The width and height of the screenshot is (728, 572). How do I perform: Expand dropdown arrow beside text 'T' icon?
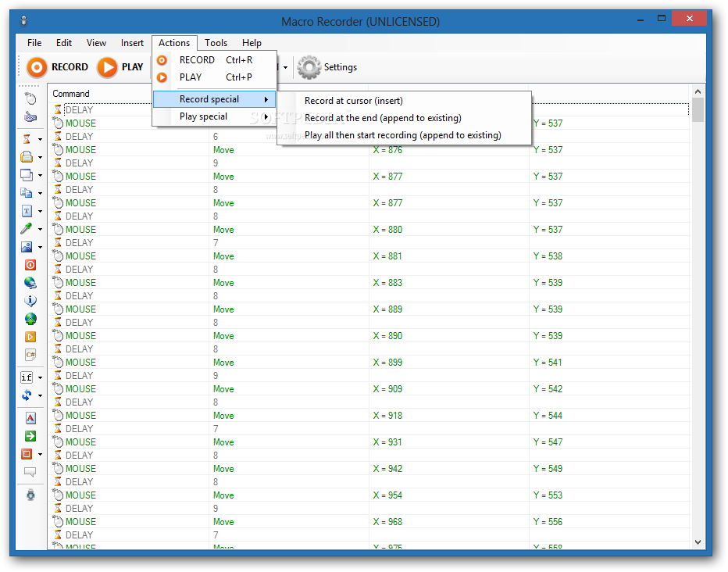40,211
